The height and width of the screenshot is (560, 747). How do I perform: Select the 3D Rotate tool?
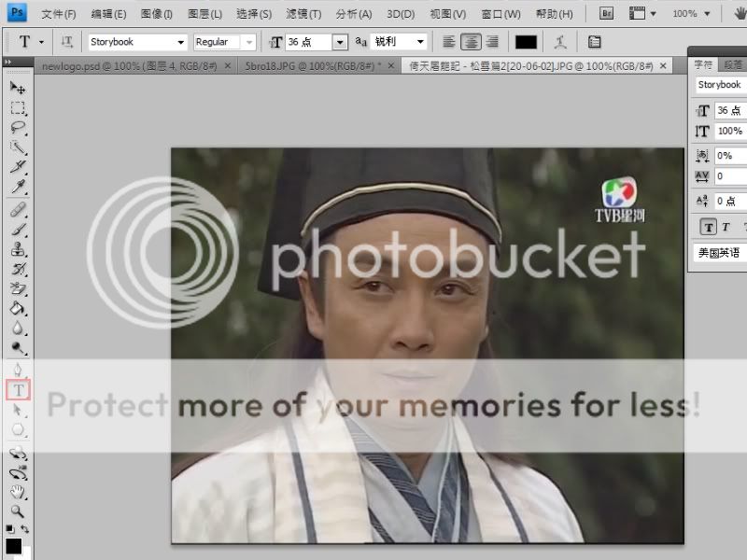[18, 454]
